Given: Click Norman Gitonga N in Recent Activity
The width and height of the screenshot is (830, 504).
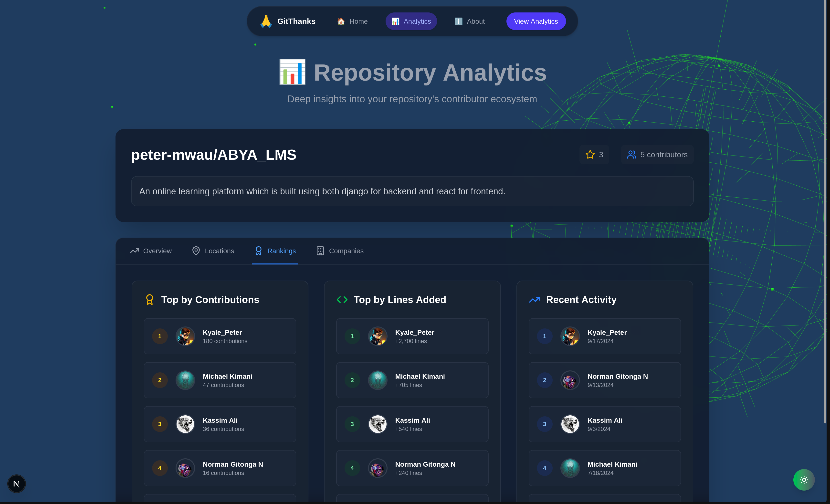Looking at the screenshot, I should pos(617,376).
